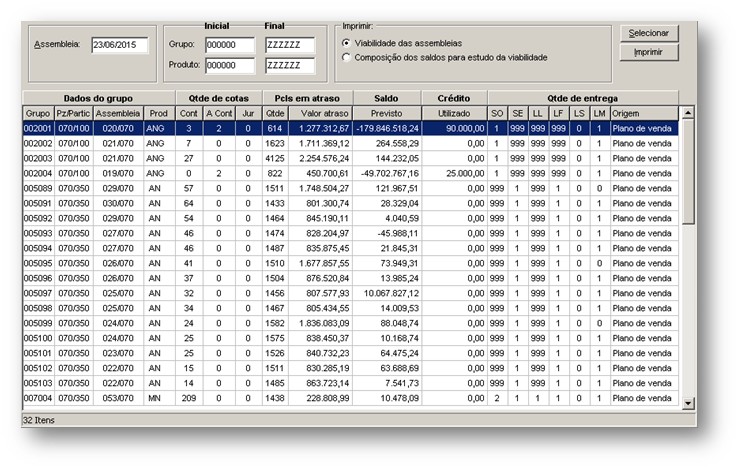Click the Selecionar button

click(x=649, y=33)
